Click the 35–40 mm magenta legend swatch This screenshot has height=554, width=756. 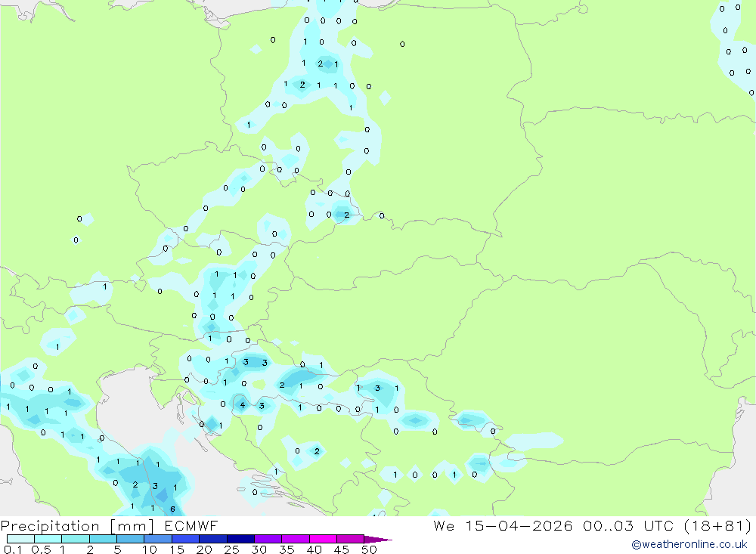pos(295,539)
